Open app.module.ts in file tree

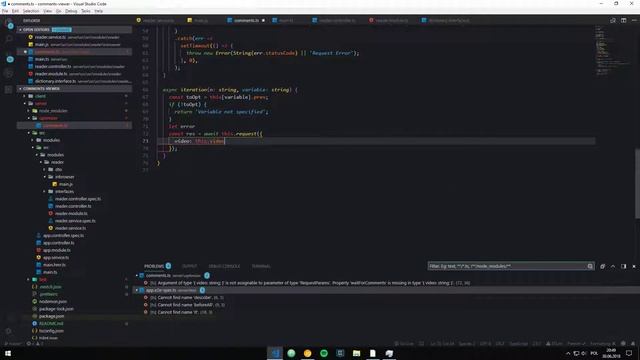tap(56, 250)
